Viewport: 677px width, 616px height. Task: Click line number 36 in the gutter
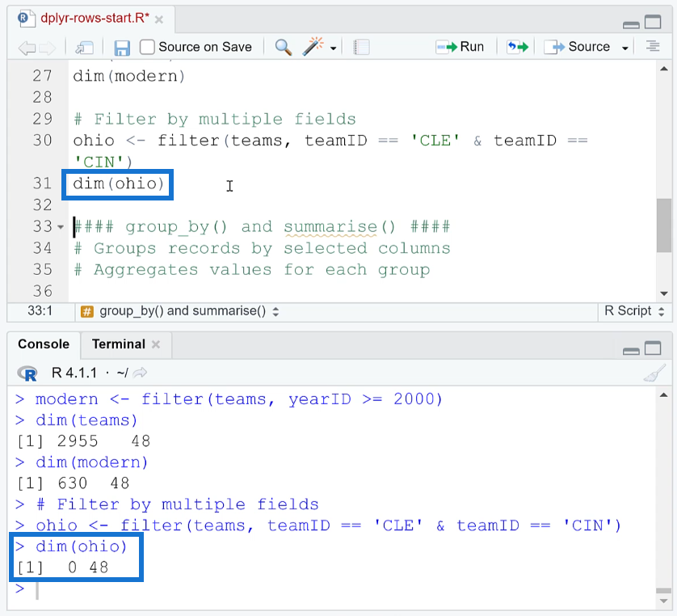coord(42,291)
